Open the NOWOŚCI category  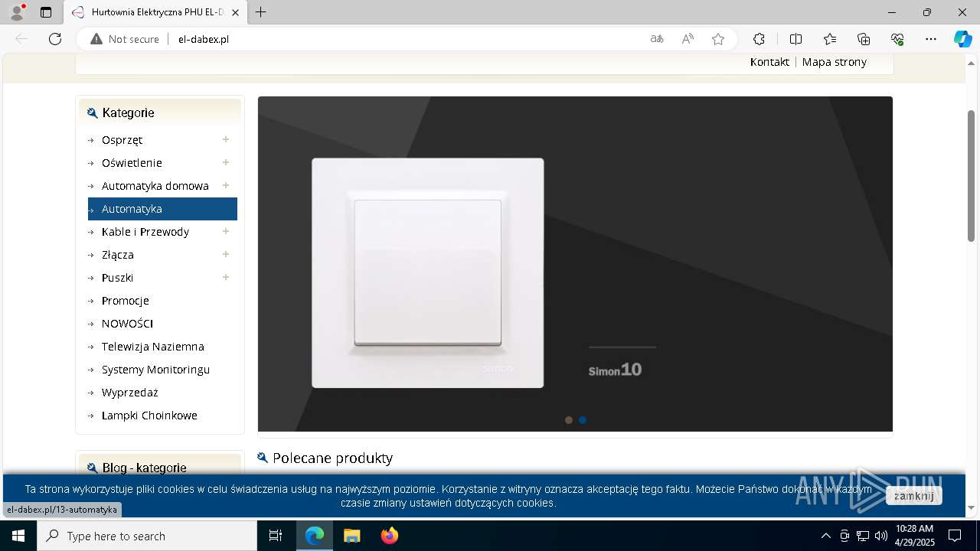127,324
